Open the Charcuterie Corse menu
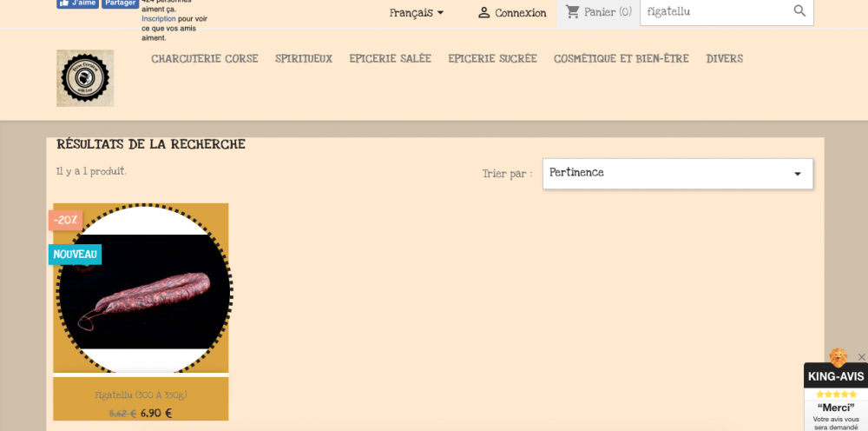 click(x=205, y=59)
